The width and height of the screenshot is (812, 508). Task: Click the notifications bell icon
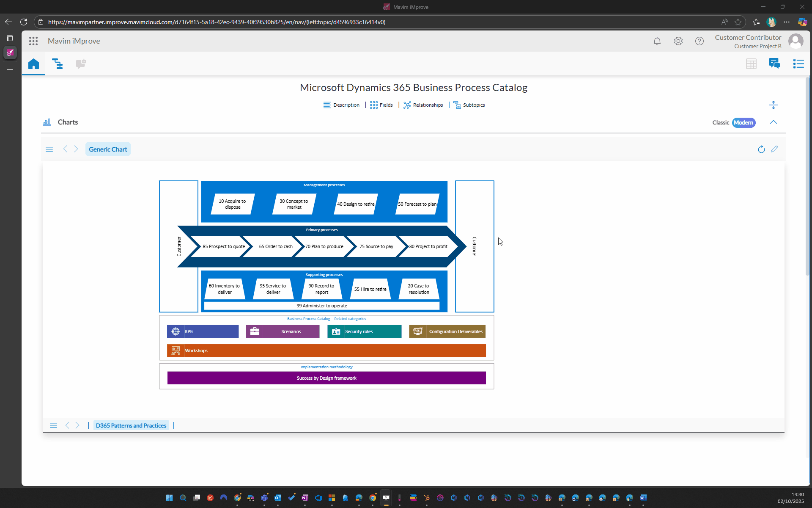tap(657, 41)
